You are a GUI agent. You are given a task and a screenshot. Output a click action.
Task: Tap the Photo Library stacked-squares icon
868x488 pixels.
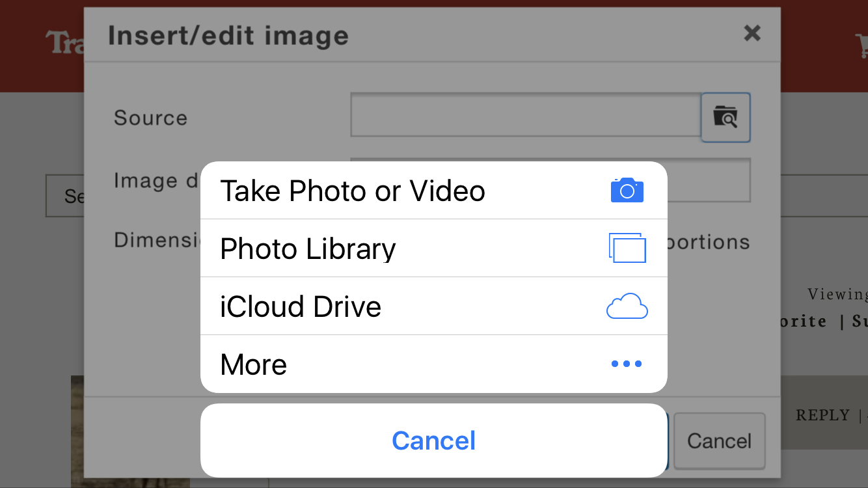(x=627, y=248)
